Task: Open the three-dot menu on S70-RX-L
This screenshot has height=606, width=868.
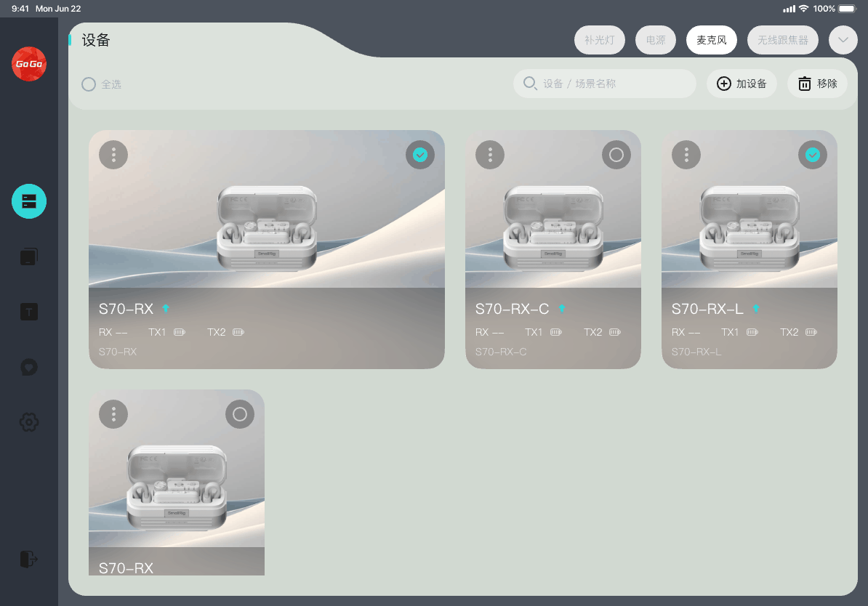Action: (x=686, y=155)
